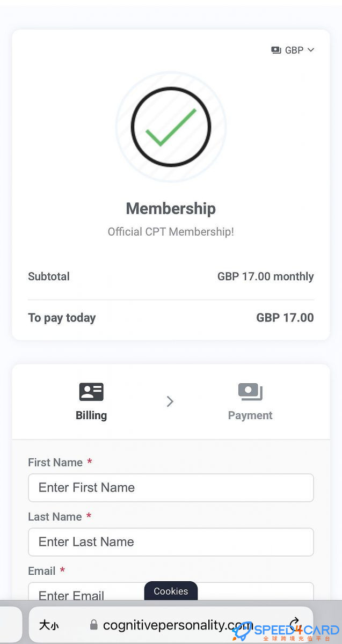Click the Payment cash icon

[250, 392]
